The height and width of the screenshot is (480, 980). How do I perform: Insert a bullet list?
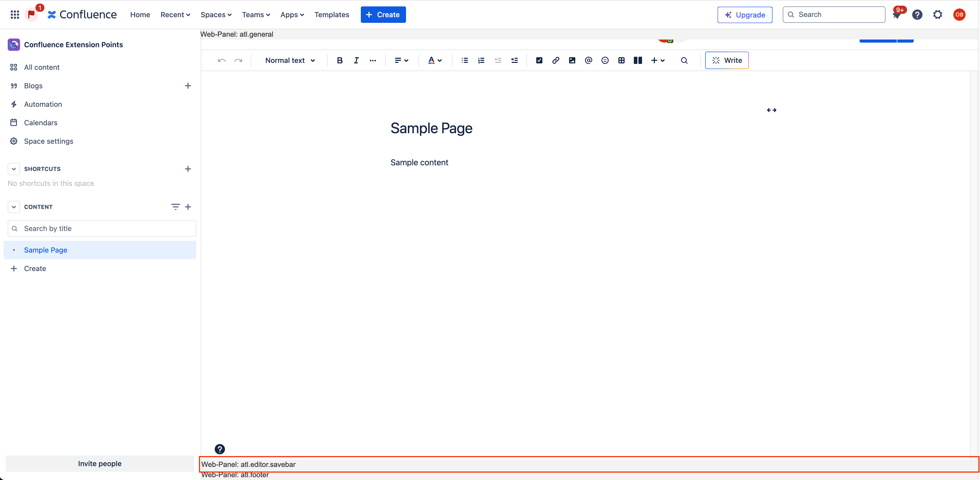[465, 61]
